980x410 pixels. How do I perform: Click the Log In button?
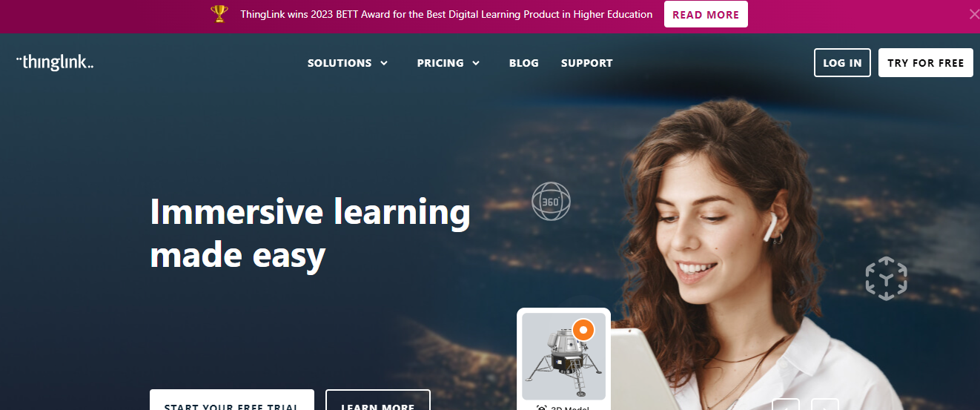(842, 63)
